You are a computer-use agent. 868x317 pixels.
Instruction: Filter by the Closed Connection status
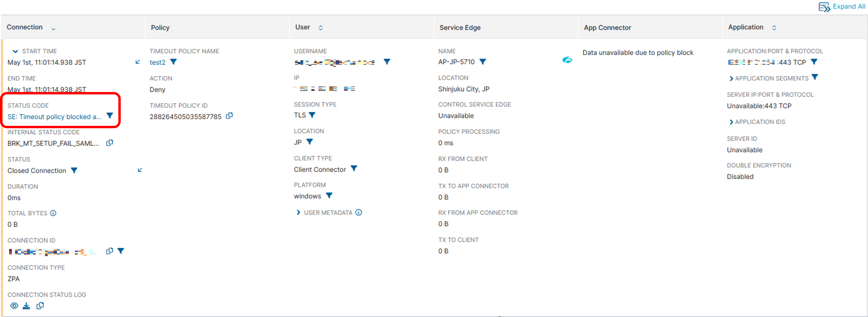click(74, 171)
